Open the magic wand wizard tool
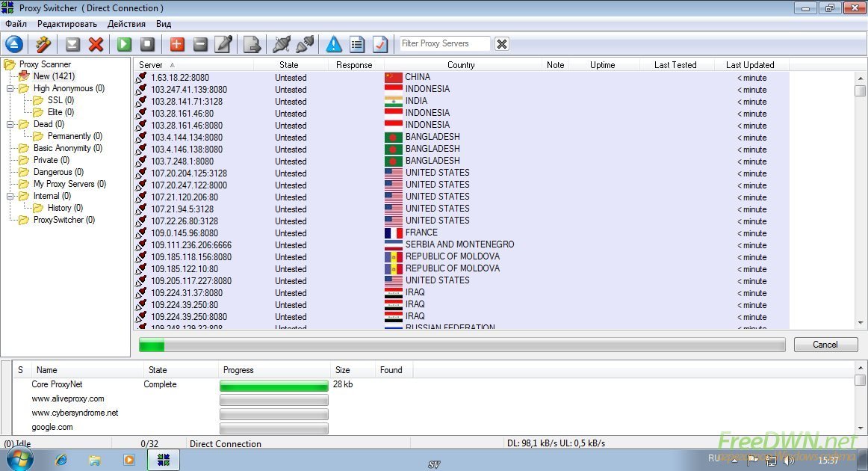The image size is (868, 471). click(43, 44)
